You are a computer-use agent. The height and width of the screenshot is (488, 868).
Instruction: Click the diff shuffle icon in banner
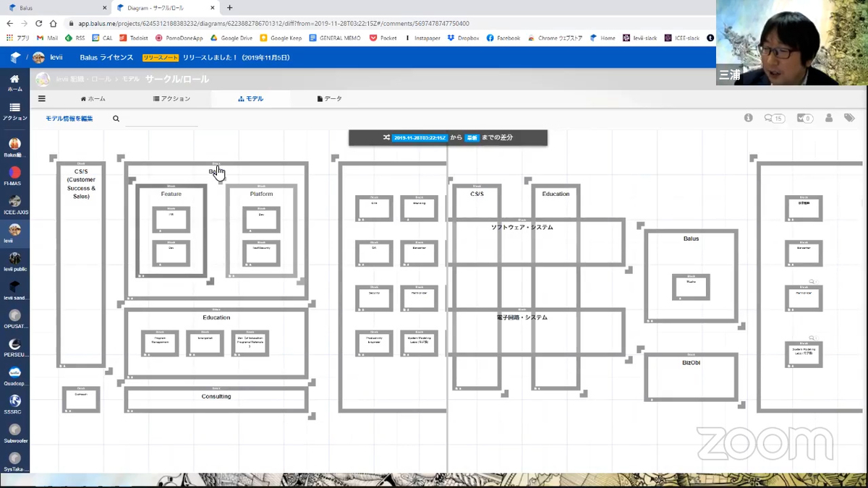click(x=386, y=137)
